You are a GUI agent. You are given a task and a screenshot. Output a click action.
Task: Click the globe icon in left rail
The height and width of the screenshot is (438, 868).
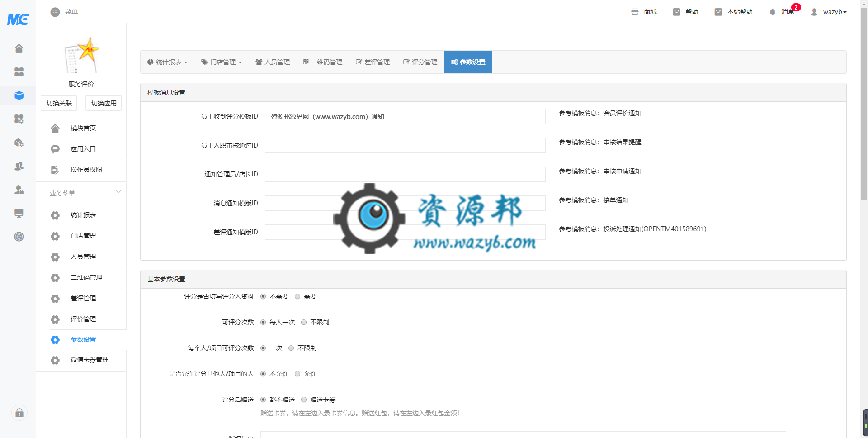tap(19, 237)
